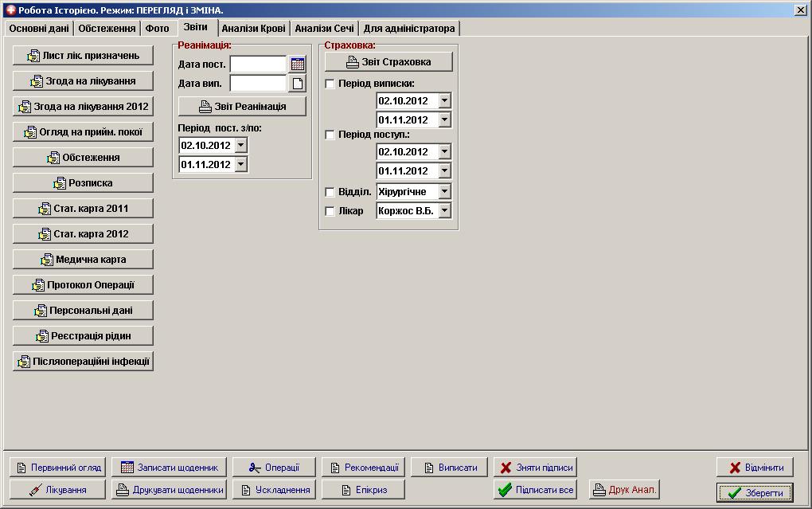Switch to Основні дані tab
The image size is (812, 509).
pos(39,29)
